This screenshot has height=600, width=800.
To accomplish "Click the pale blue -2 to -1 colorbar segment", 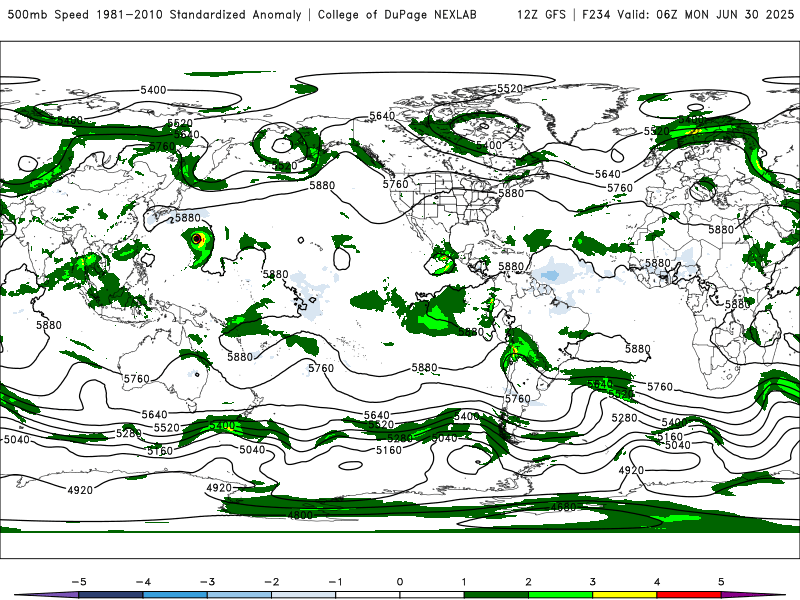I will click(x=304, y=595).
